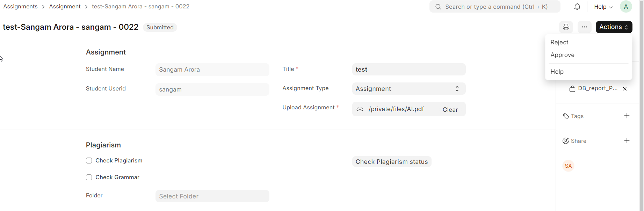The image size is (644, 211).
Task: Enable the Check Plagiarism checkbox
Action: pyautogui.click(x=89, y=161)
